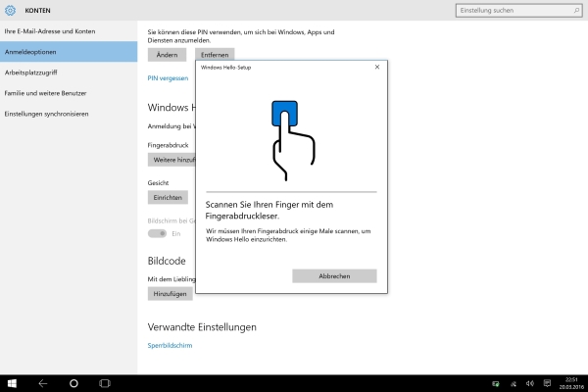588x392 pixels.
Task: Click the Gesicht label
Action: click(x=158, y=182)
